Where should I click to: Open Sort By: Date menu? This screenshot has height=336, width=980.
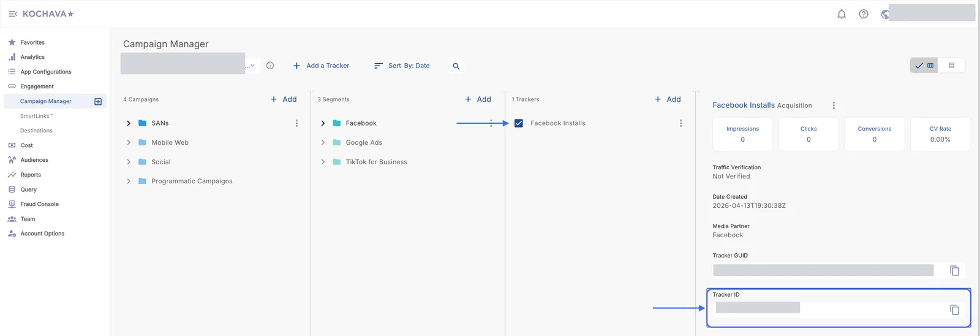click(402, 66)
